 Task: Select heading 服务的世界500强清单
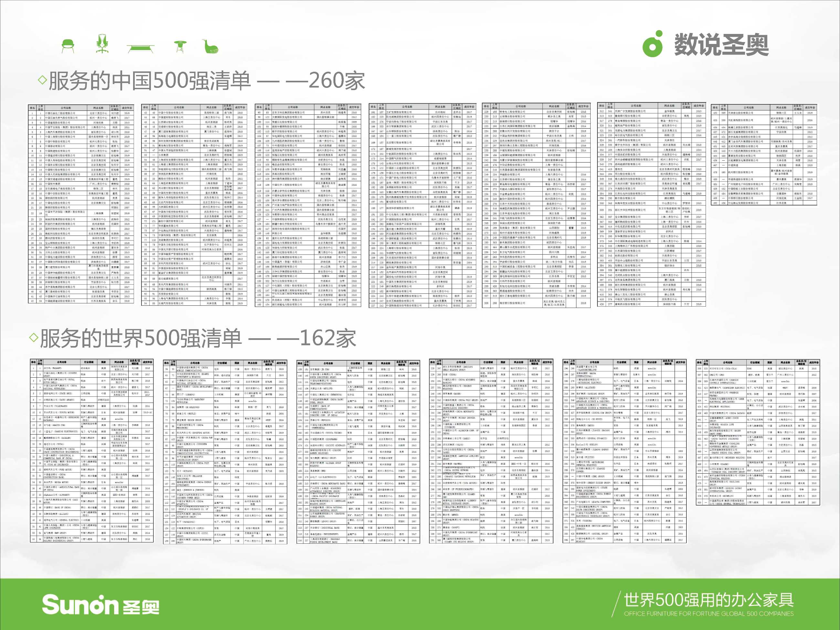click(x=141, y=338)
